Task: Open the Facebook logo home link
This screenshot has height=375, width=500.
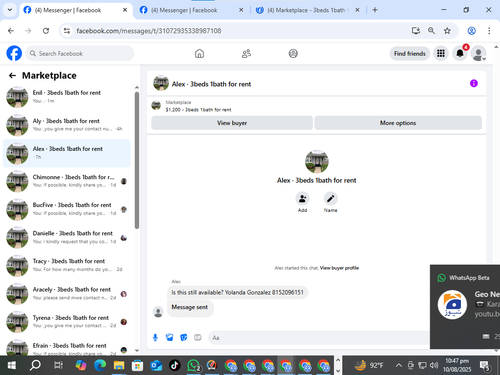Action: click(14, 53)
